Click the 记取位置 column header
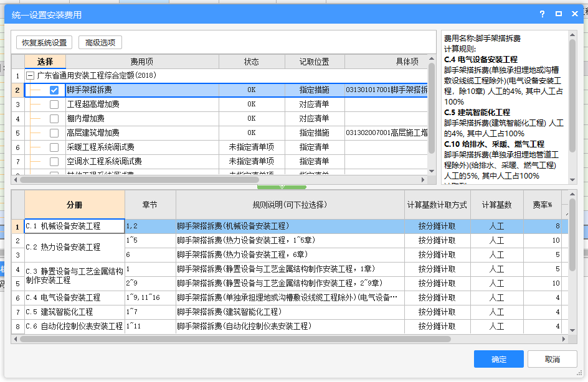This screenshot has height=382, width=588. pos(315,62)
